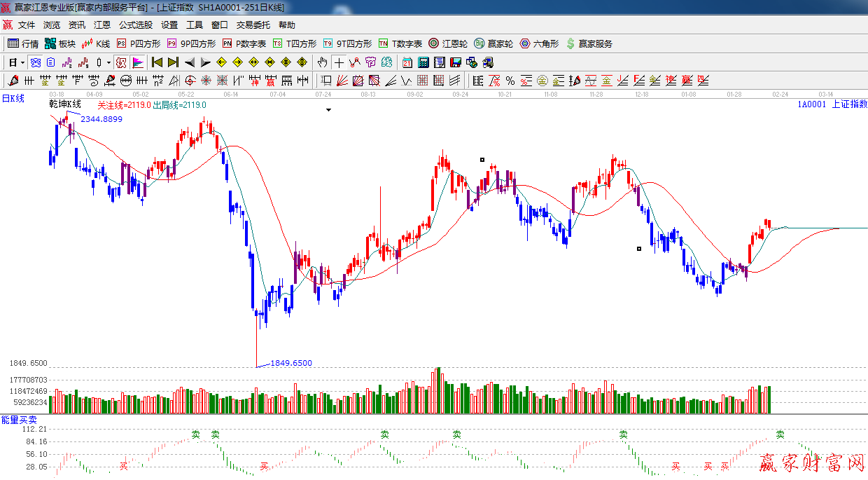Open the 交易委托 menu
This screenshot has width=868, height=480.
click(253, 25)
